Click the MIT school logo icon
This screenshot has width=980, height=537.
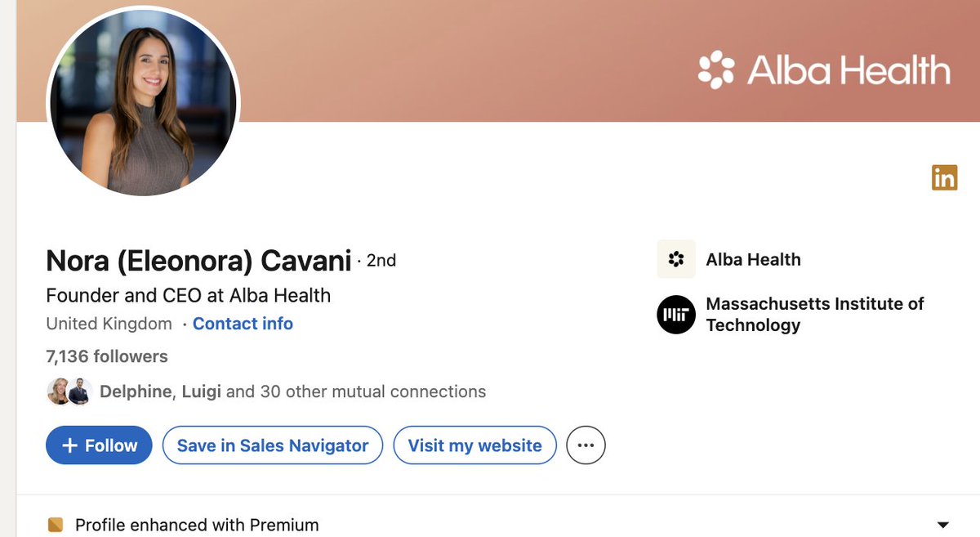point(676,315)
